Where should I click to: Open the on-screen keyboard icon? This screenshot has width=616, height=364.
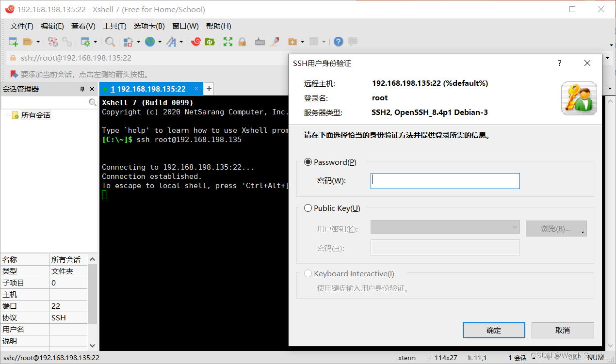point(260,42)
